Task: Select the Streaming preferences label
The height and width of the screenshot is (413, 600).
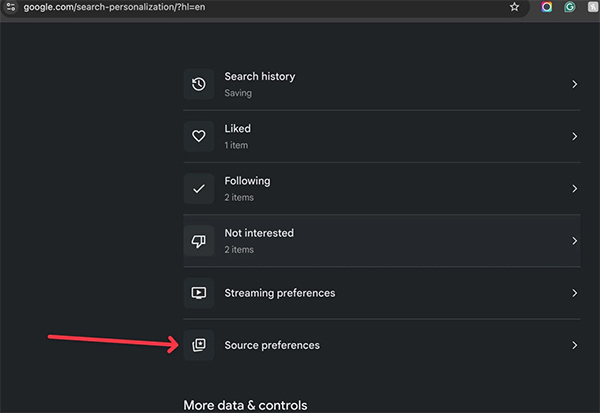Action: [x=279, y=293]
